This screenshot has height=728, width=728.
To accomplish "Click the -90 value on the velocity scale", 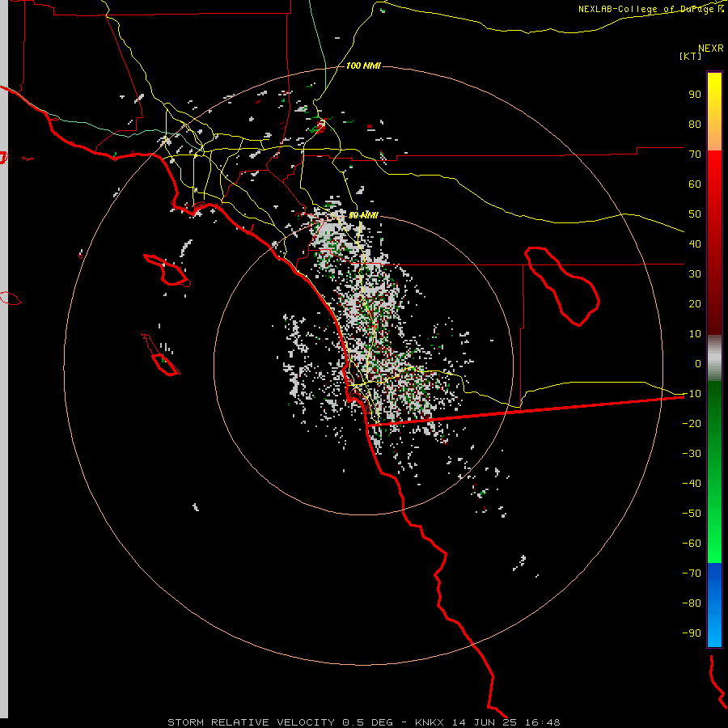I will click(692, 633).
